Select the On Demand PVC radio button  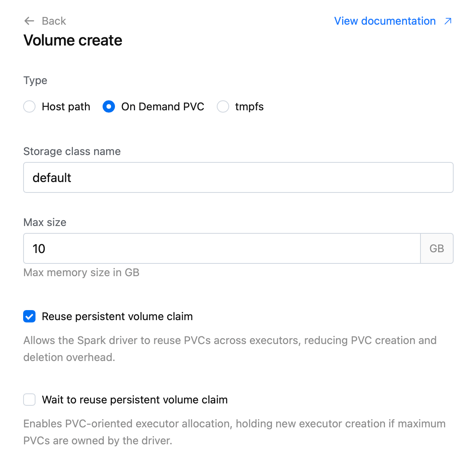coord(109,106)
